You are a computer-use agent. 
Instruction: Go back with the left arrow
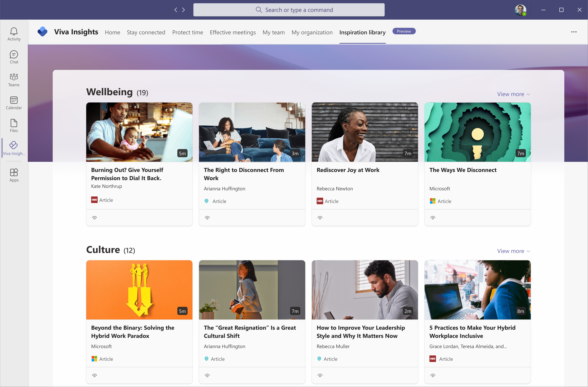point(176,10)
